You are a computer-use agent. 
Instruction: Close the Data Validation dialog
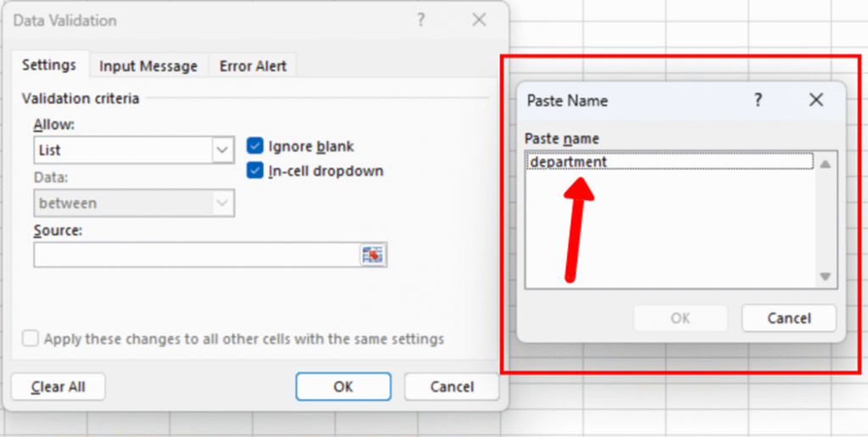[x=479, y=21]
